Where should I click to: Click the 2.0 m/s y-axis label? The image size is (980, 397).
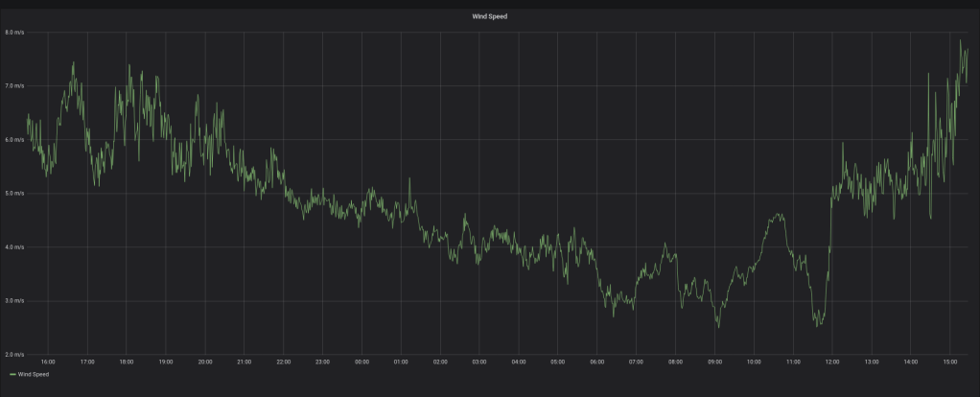[x=14, y=355]
